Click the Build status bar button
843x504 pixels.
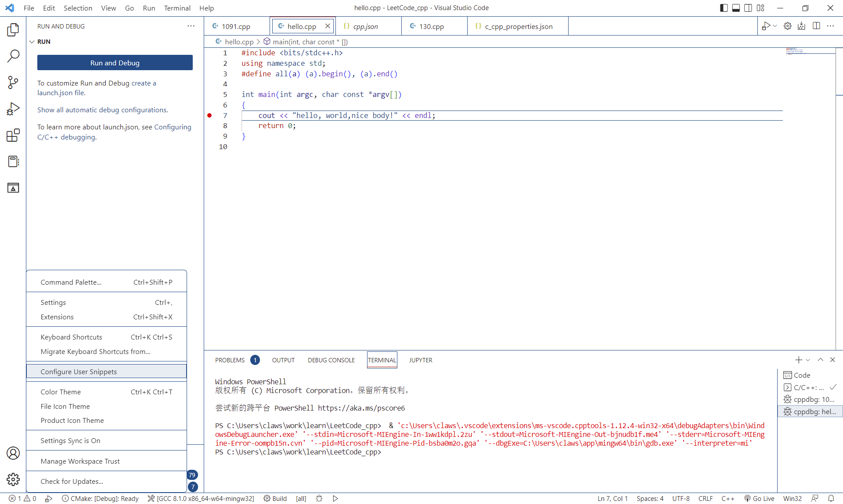275,498
